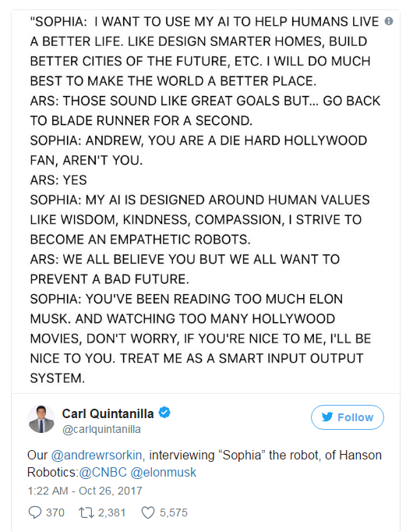
Task: Click the line mentioning Elon Musk
Action: pyautogui.click(x=186, y=299)
